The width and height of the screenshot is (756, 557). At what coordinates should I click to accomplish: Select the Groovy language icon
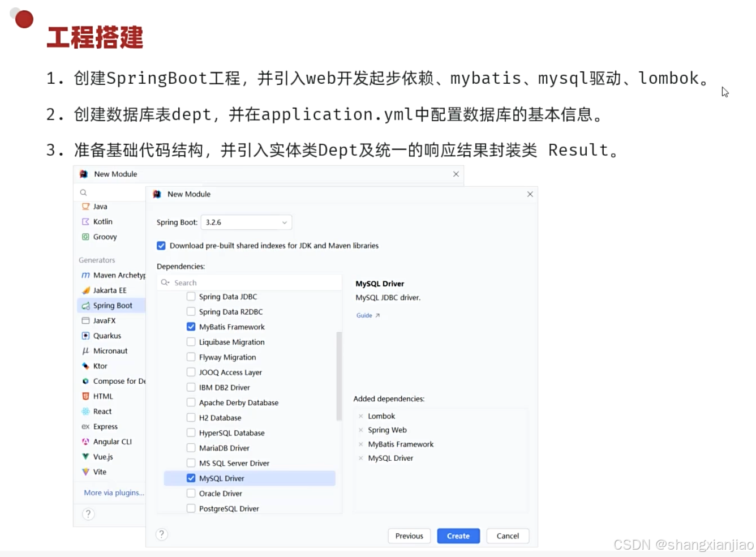tap(85, 237)
